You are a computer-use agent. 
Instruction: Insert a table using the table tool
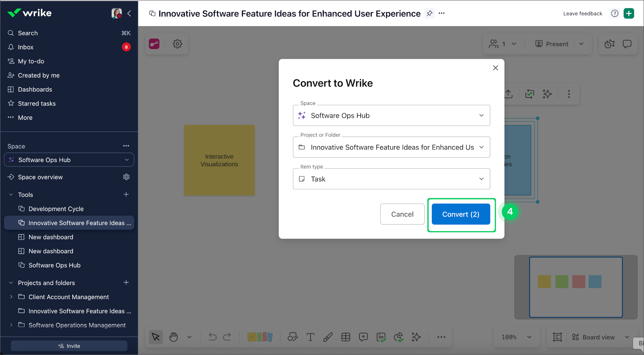(x=346, y=337)
